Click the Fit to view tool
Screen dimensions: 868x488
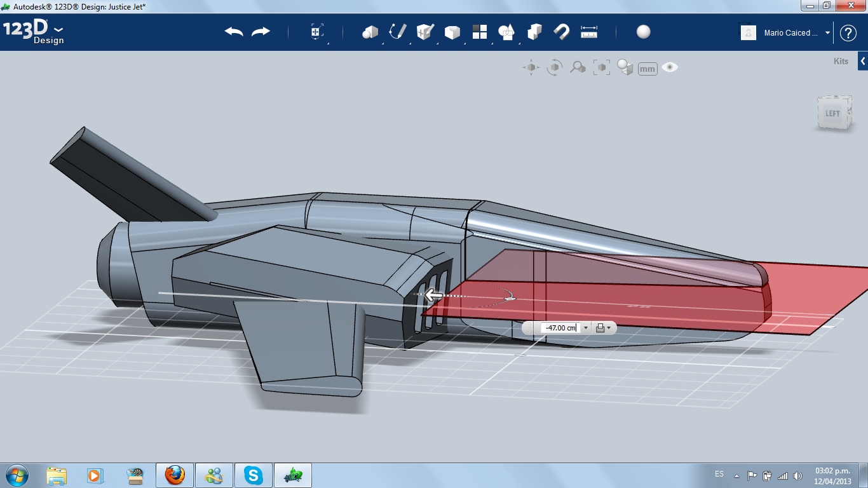[601, 67]
